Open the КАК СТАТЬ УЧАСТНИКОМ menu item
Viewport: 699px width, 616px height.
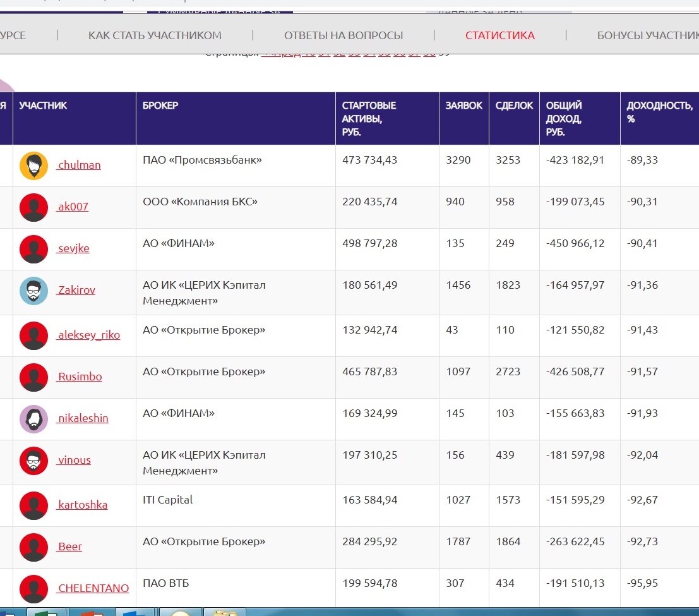point(155,35)
